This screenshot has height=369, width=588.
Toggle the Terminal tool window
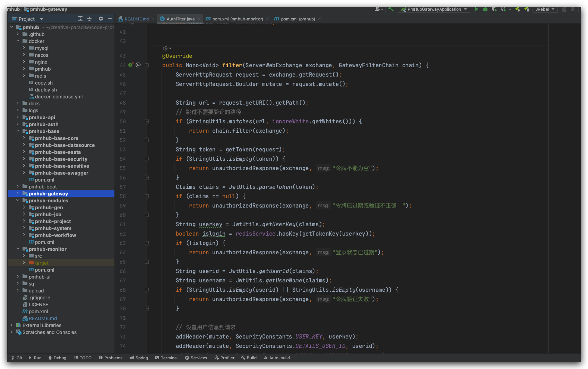pyautogui.click(x=166, y=358)
